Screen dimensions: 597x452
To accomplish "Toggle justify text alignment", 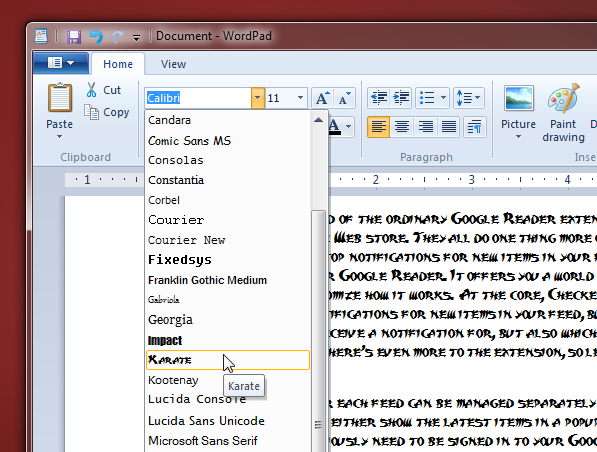I will [449, 127].
